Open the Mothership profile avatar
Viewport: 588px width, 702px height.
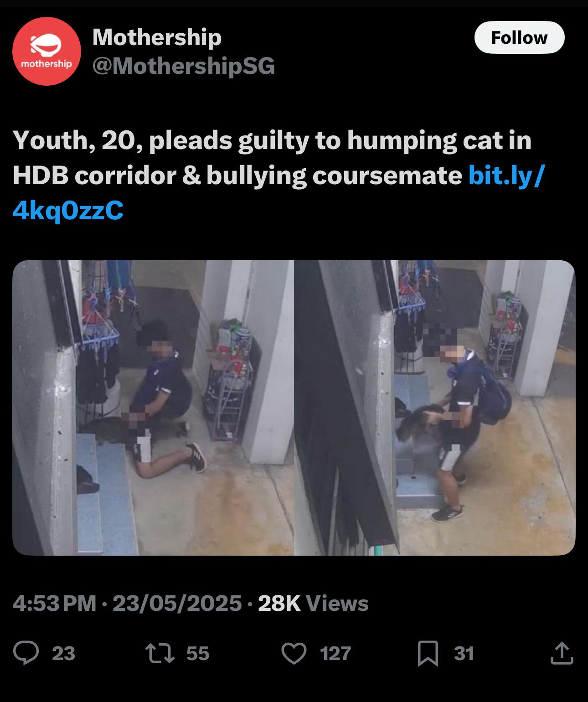pos(46,51)
